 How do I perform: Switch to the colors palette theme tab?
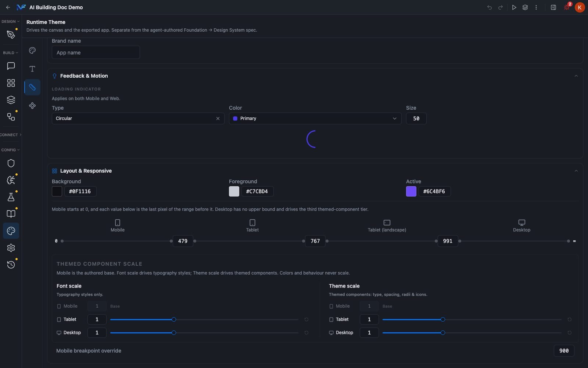click(32, 50)
